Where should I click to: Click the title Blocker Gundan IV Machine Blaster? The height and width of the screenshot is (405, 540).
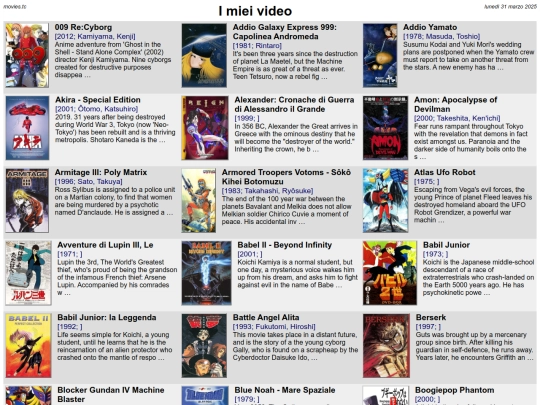tap(111, 395)
